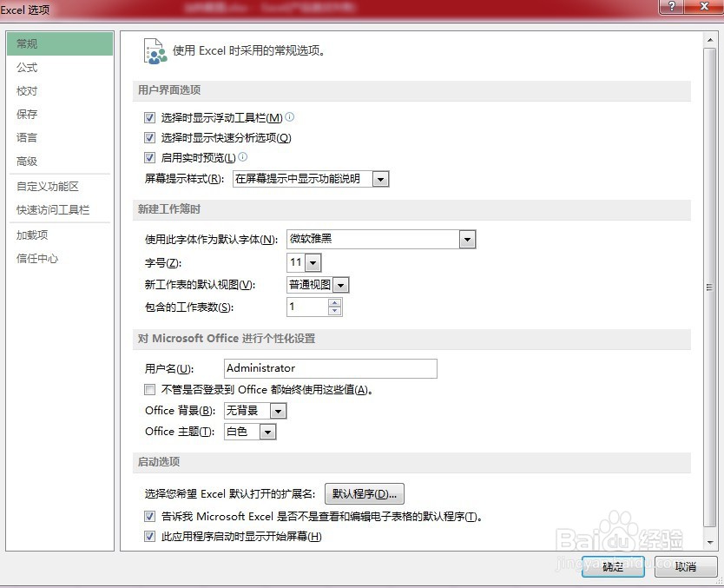Switch to 高级 category
724x588 pixels.
pyautogui.click(x=60, y=162)
